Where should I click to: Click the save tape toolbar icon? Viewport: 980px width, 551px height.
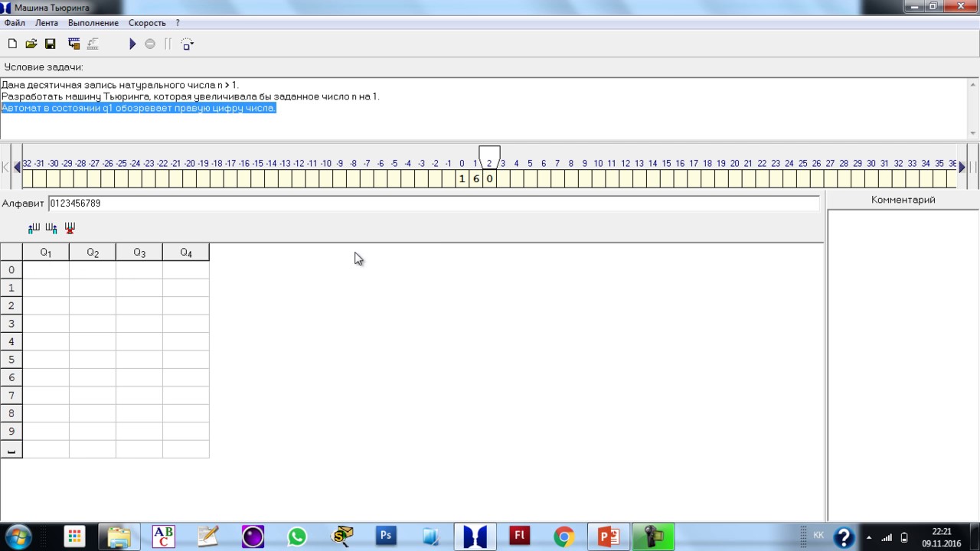coord(74,44)
